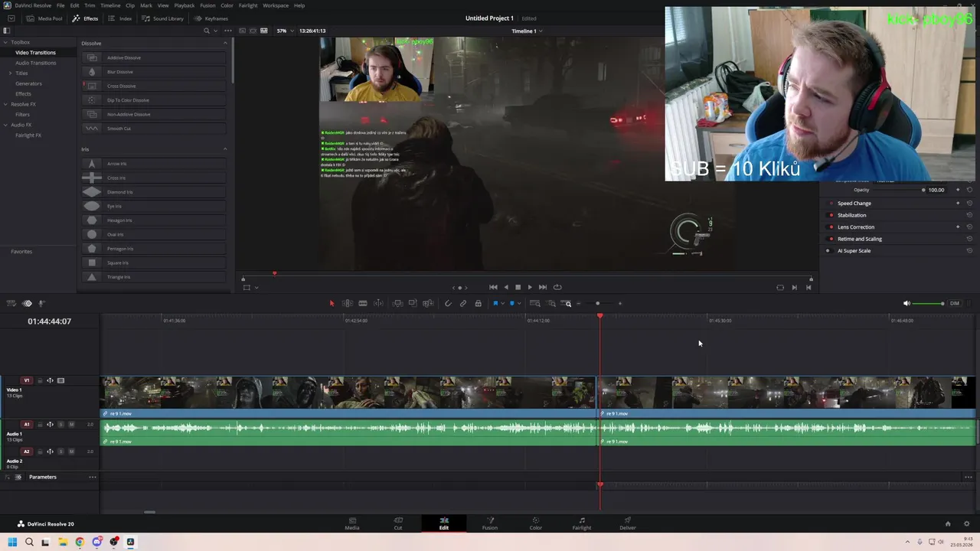
Task: Select the Blade Edit mode tool
Action: coord(363,303)
